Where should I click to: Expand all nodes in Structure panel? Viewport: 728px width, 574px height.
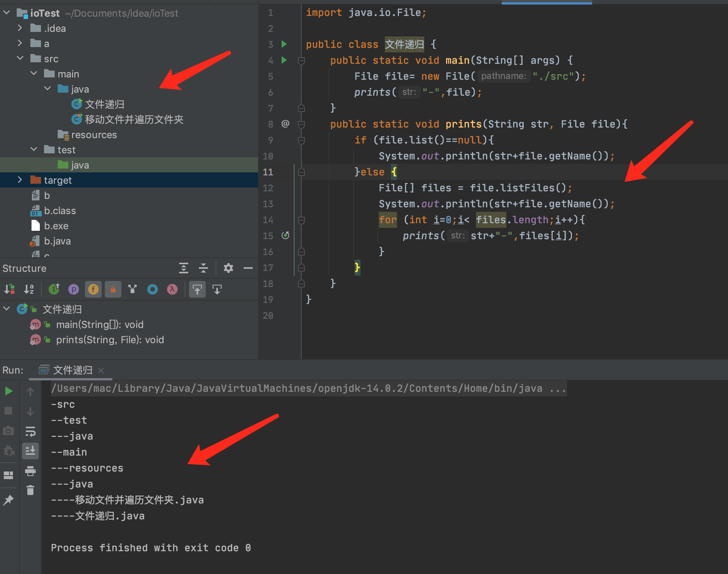[184, 268]
